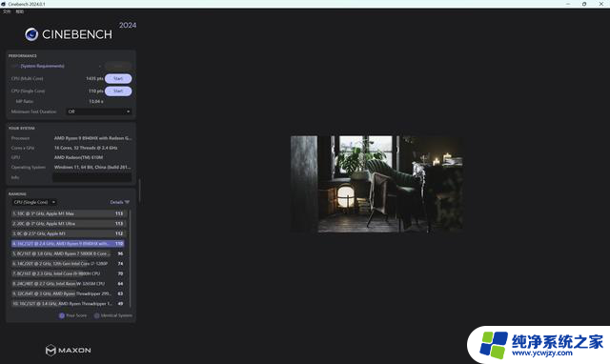This screenshot has width=610, height=364.
Task: Open the Minimum Test Duration dropdown
Action: [99, 111]
